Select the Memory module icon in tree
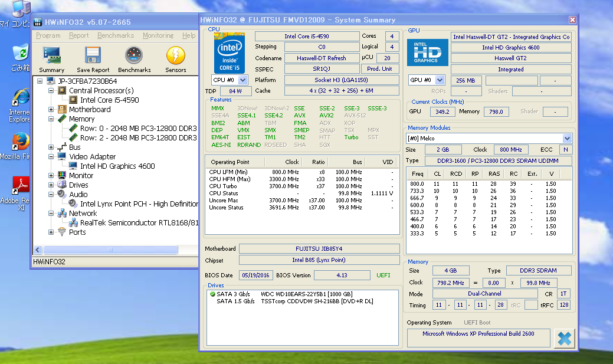This screenshot has width=613, height=364. 62,119
